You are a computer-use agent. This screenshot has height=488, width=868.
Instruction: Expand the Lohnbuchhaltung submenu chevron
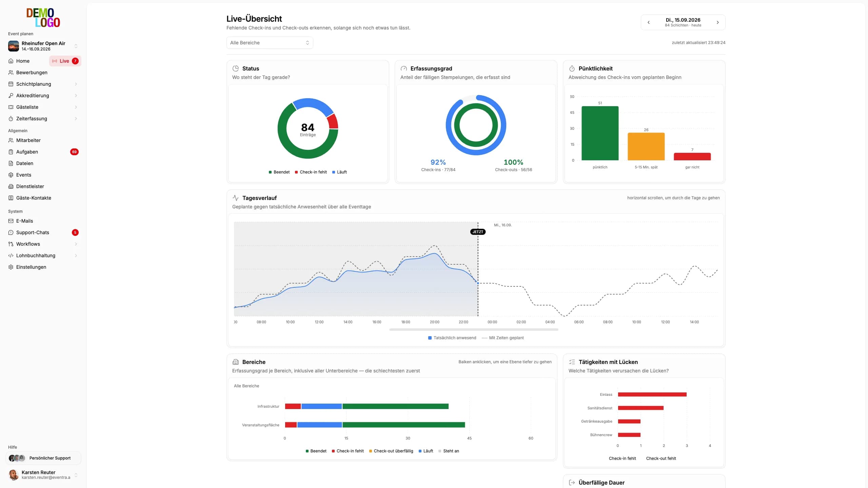(x=76, y=256)
